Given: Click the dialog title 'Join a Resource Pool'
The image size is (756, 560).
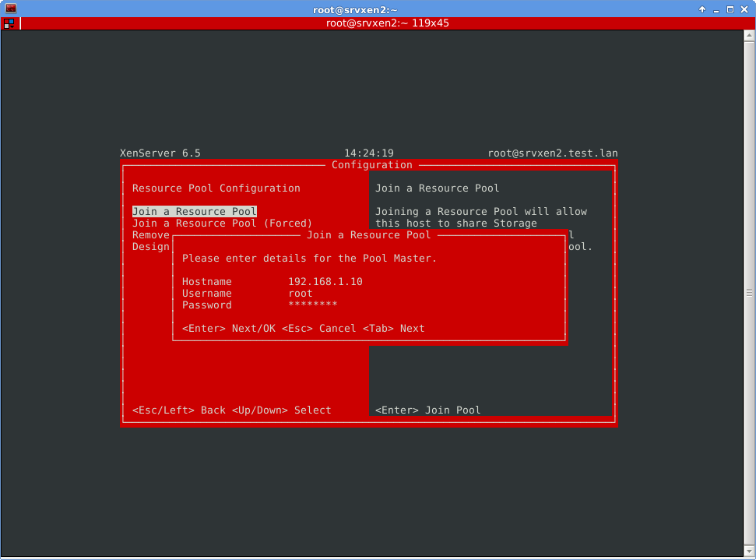Looking at the screenshot, I should 369,235.
